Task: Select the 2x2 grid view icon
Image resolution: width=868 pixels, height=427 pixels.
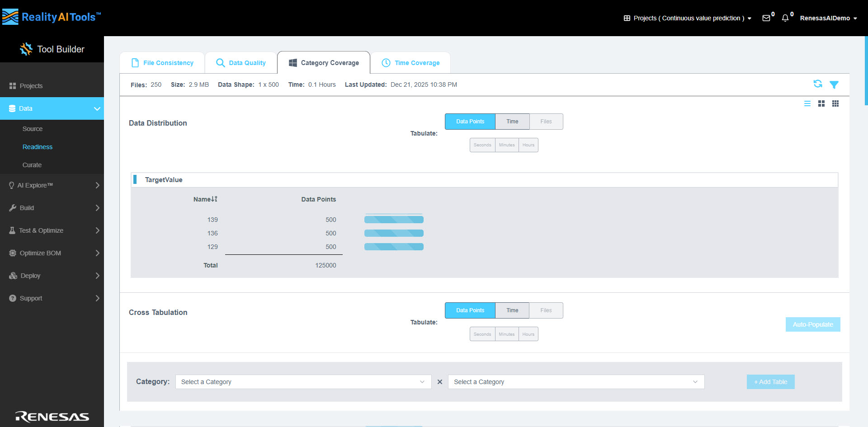Action: (x=821, y=103)
